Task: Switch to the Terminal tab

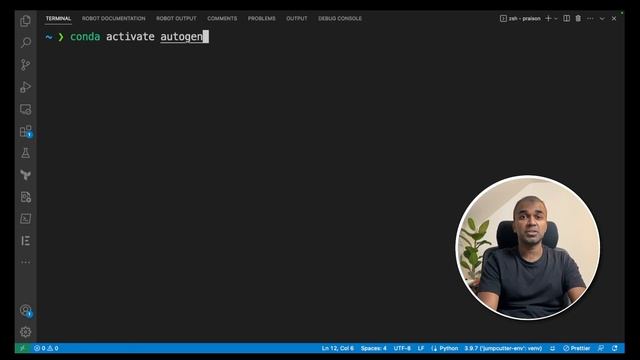Action: pyautogui.click(x=58, y=18)
